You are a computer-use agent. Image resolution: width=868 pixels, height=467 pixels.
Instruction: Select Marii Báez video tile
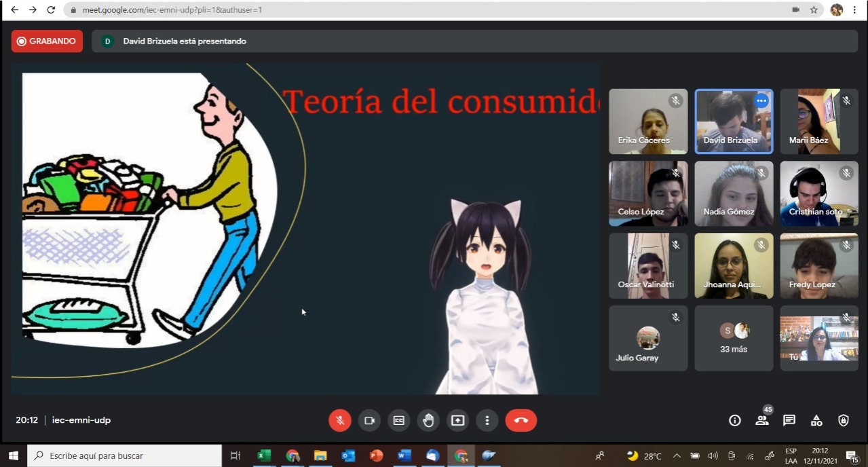click(819, 122)
